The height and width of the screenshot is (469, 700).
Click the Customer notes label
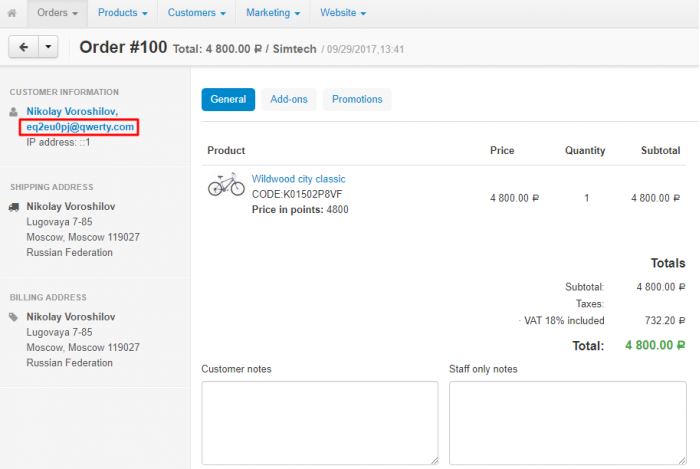point(236,369)
